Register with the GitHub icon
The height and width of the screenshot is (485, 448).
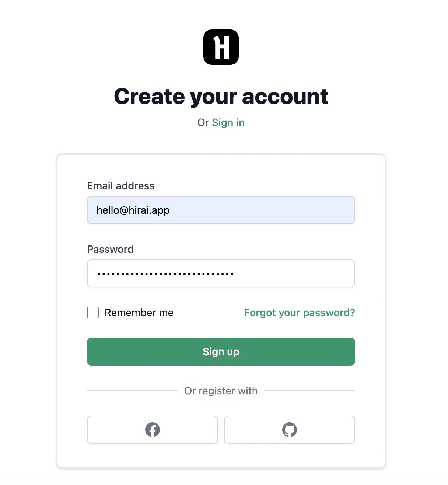tap(289, 430)
